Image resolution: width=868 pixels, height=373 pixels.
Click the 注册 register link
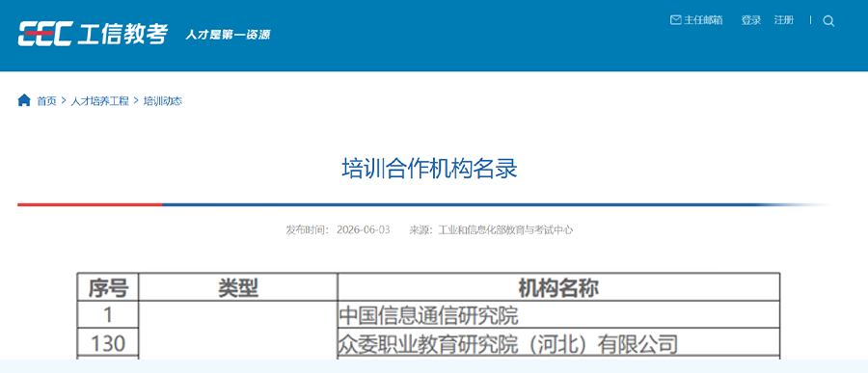point(784,20)
